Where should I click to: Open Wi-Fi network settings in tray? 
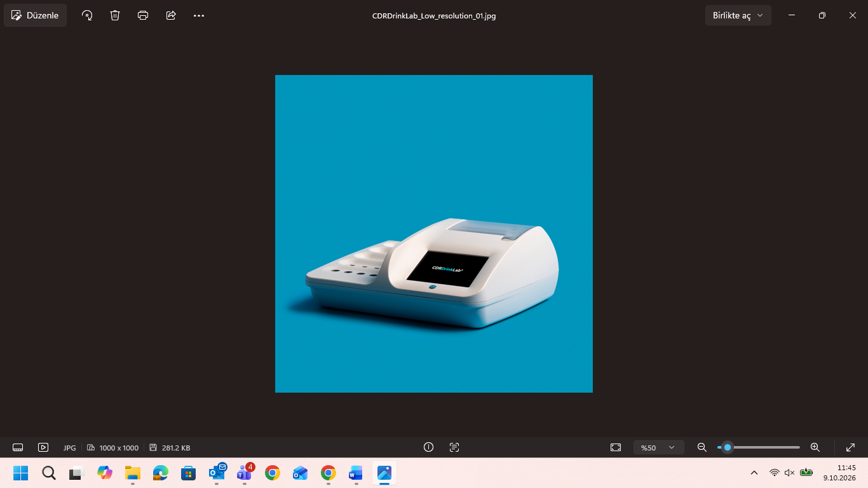coord(775,473)
